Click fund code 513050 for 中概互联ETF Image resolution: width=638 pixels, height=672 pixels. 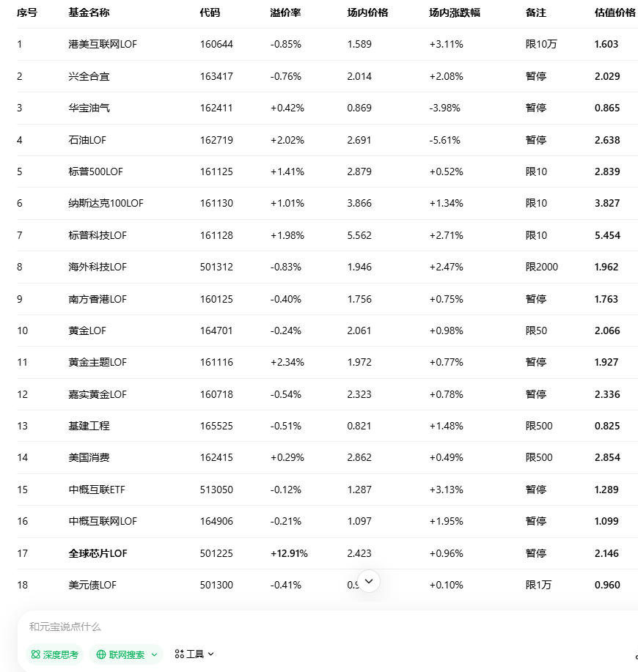tap(216, 490)
